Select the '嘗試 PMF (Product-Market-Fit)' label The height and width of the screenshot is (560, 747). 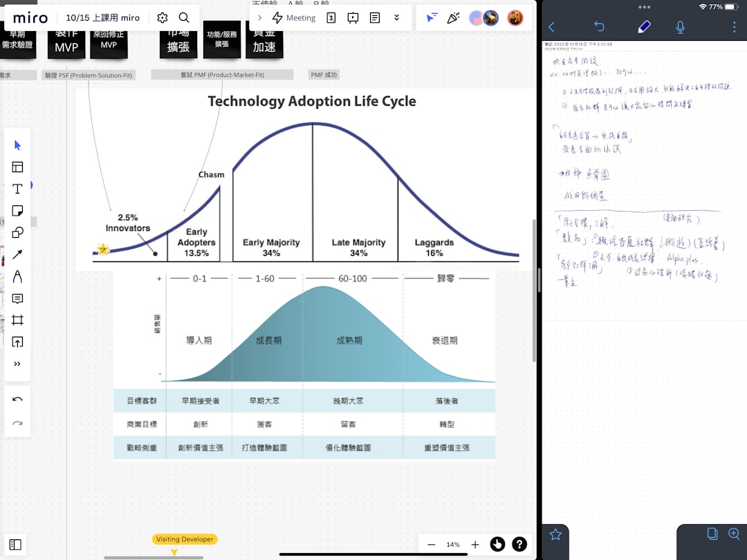222,75
